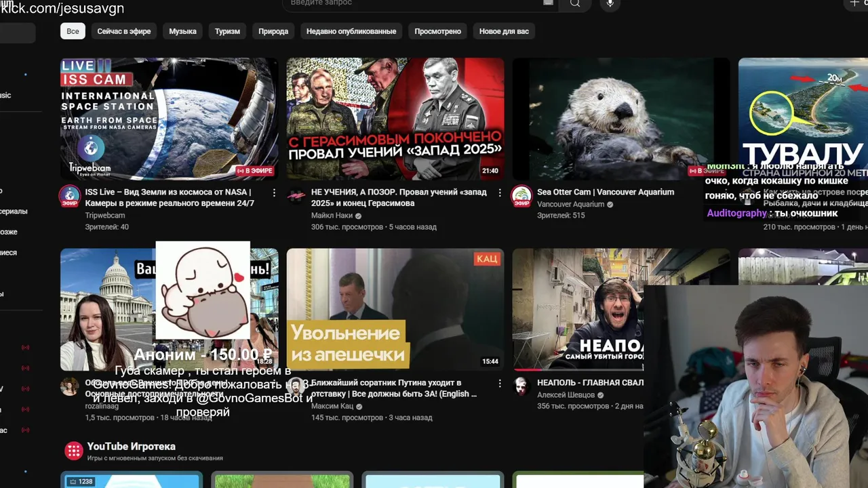The height and width of the screenshot is (488, 868).
Task: Click the title 'НЕАПОЛЬ - ГЛАВНАЯ СВАЛ'
Action: (x=590, y=382)
